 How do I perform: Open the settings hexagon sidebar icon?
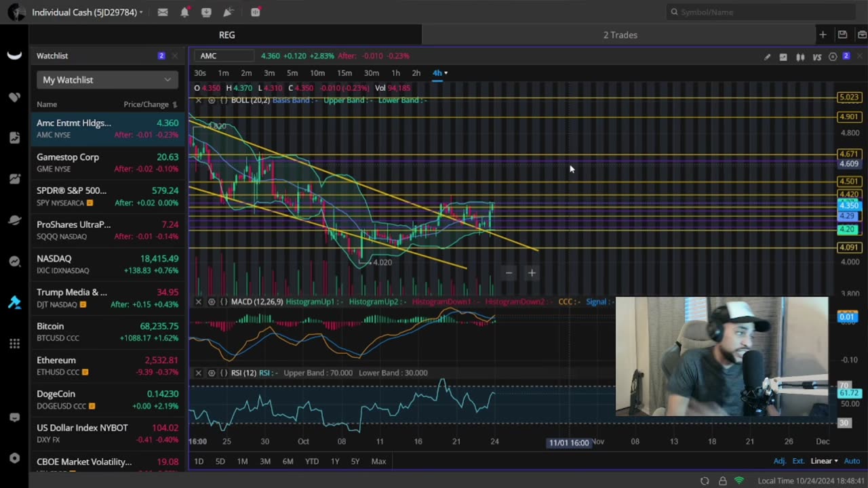coord(14,457)
